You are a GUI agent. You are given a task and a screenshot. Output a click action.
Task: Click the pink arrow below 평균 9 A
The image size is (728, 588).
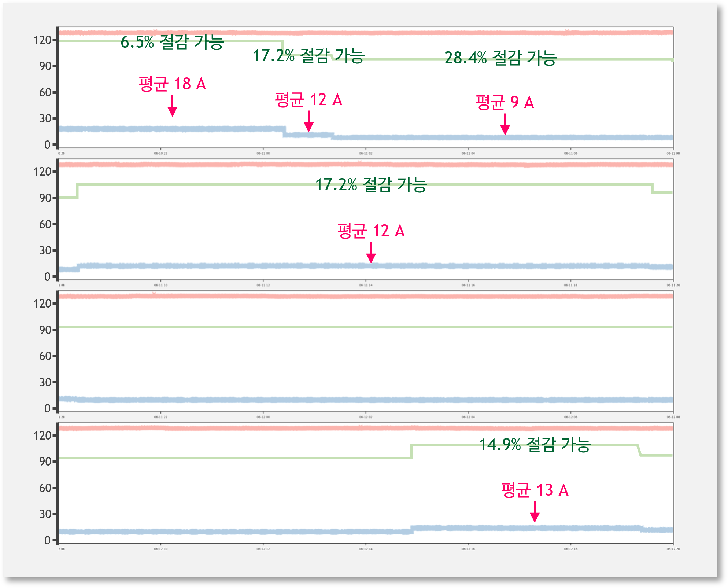[505, 124]
